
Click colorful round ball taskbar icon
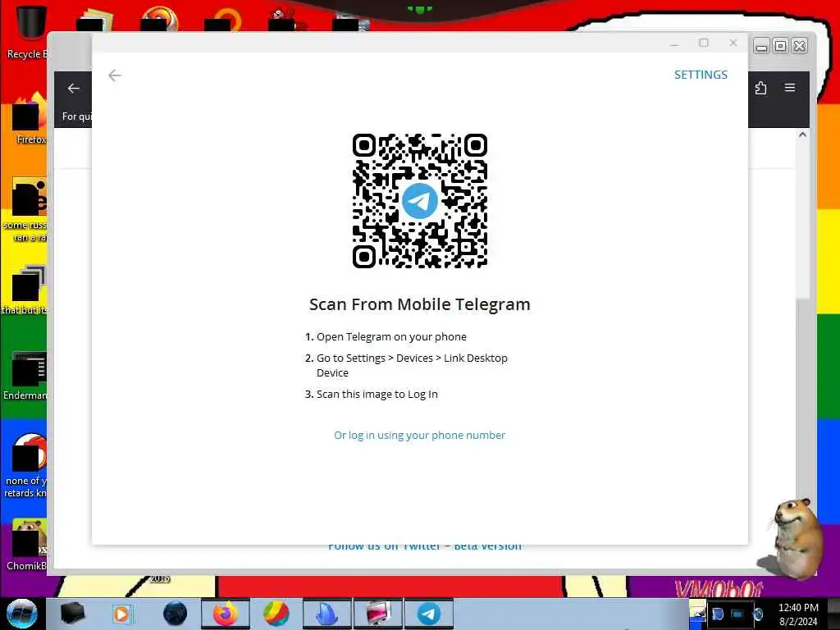pyautogui.click(x=276, y=614)
